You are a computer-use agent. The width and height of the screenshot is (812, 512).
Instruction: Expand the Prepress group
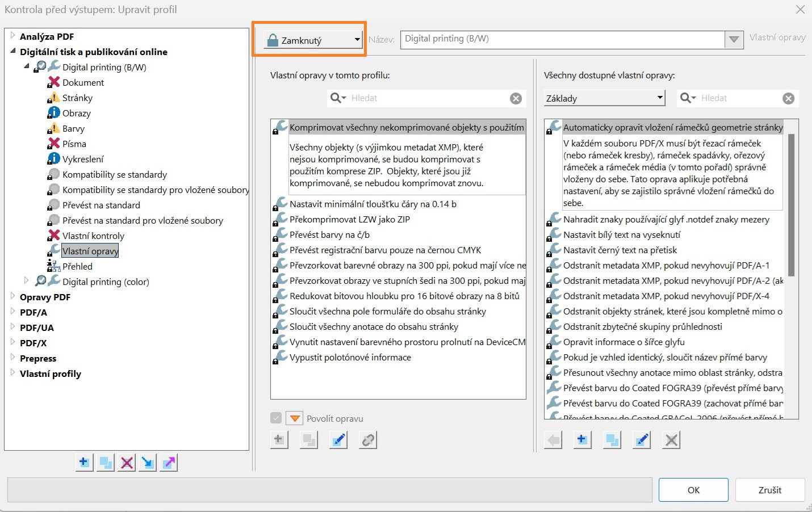click(12, 357)
